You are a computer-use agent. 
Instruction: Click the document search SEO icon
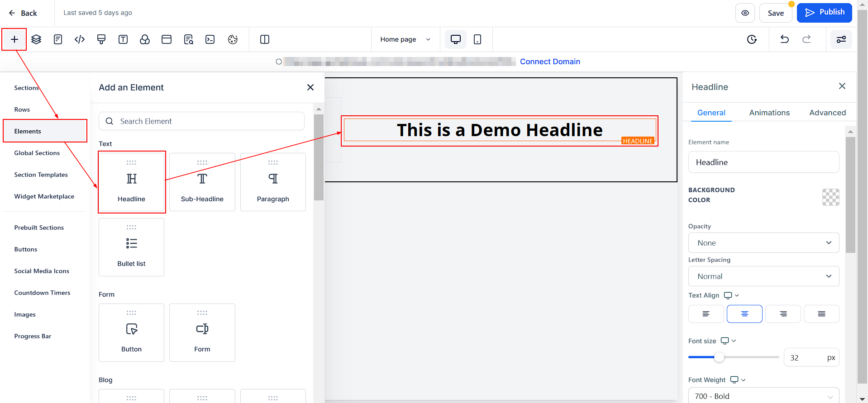pyautogui.click(x=188, y=39)
